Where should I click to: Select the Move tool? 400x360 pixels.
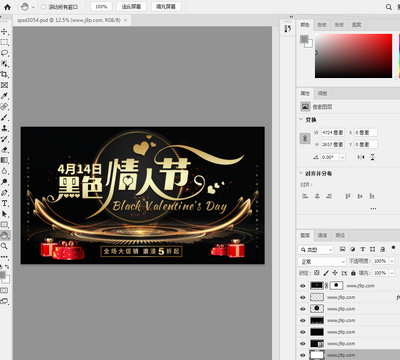[x=4, y=32]
